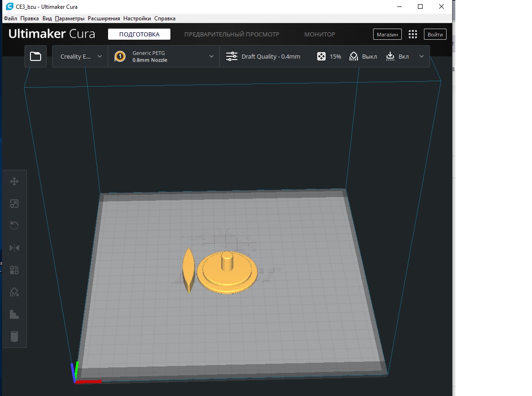Click the Магазин button
532x396 pixels.
(x=387, y=34)
